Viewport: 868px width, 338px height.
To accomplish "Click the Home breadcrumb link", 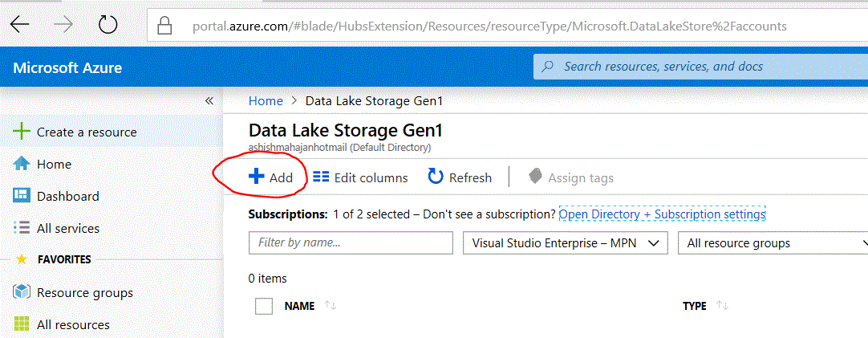I will (x=266, y=101).
